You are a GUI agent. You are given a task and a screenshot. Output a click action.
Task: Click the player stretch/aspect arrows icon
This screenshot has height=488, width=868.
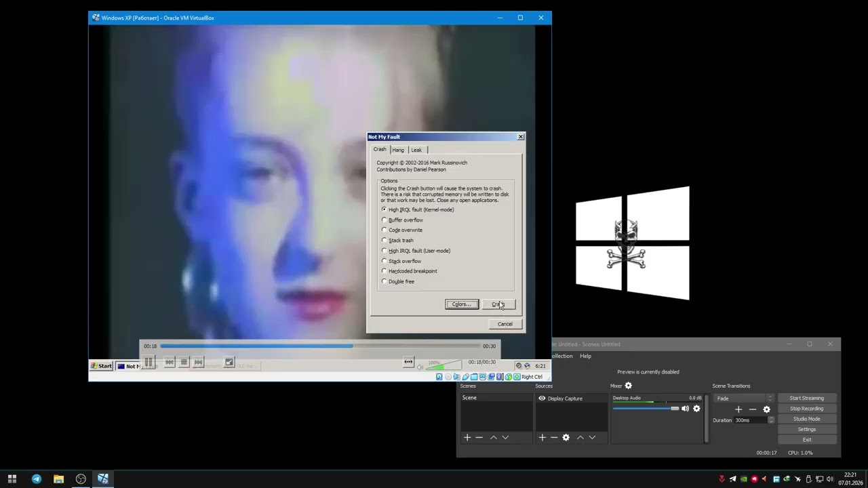pyautogui.click(x=408, y=362)
